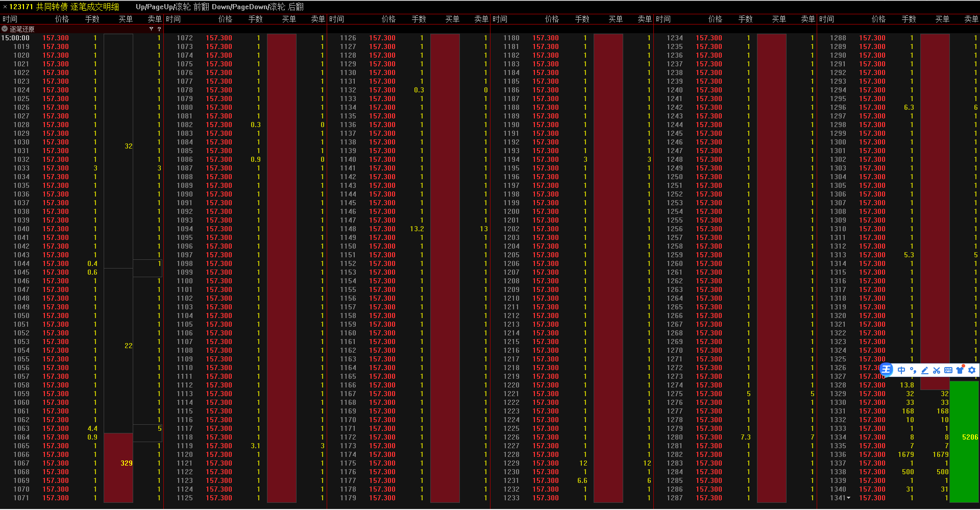Select the tall red buy bar beside row 1205
The width and height of the screenshot is (980, 510).
coord(608,268)
